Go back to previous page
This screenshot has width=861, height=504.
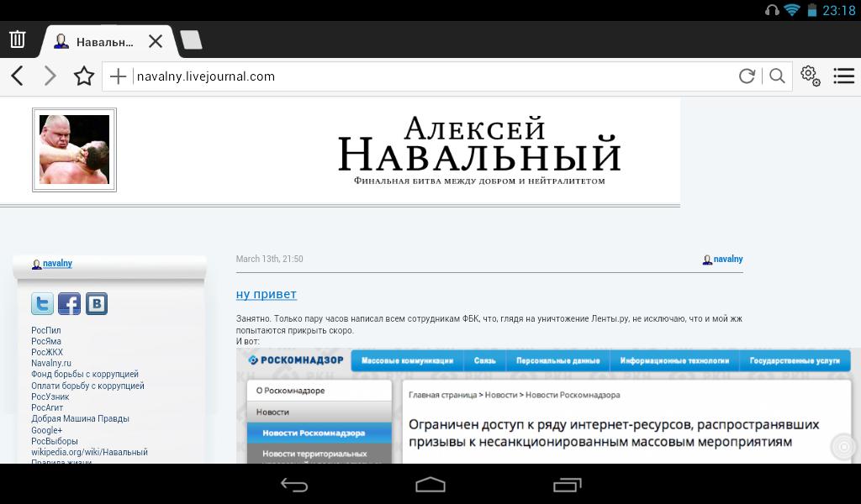coord(18,76)
